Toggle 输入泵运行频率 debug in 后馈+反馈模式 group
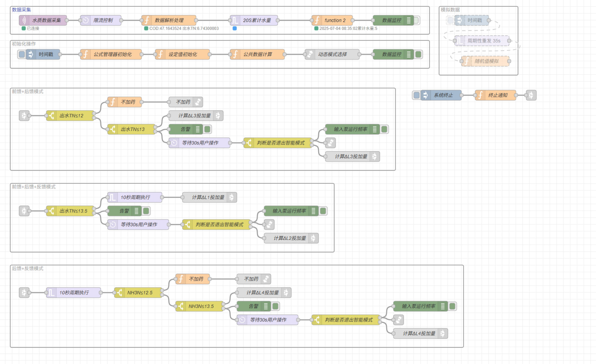 tap(452, 306)
